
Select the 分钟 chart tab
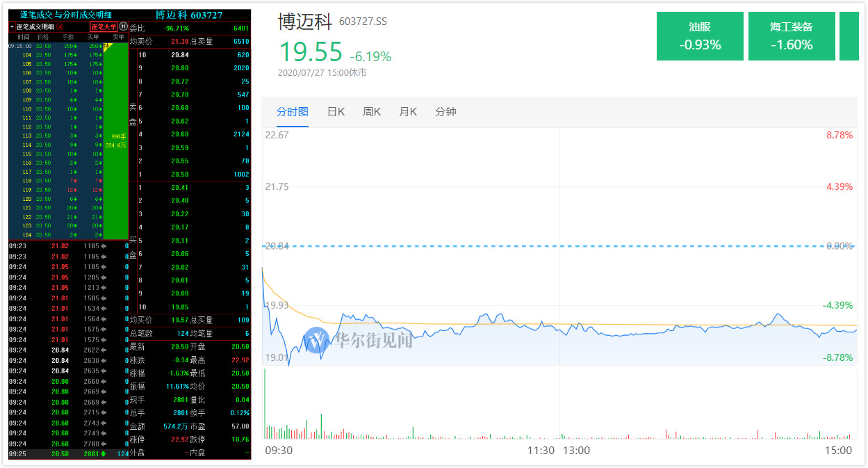click(x=445, y=111)
